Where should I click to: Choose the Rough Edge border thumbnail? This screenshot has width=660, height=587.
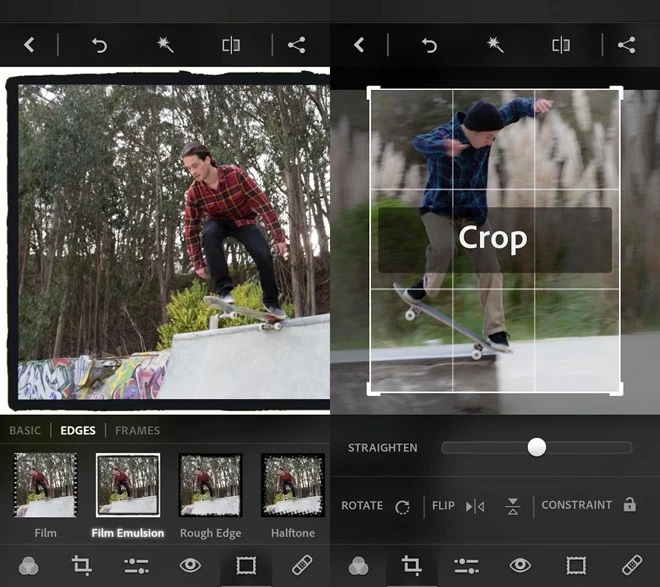[210, 485]
